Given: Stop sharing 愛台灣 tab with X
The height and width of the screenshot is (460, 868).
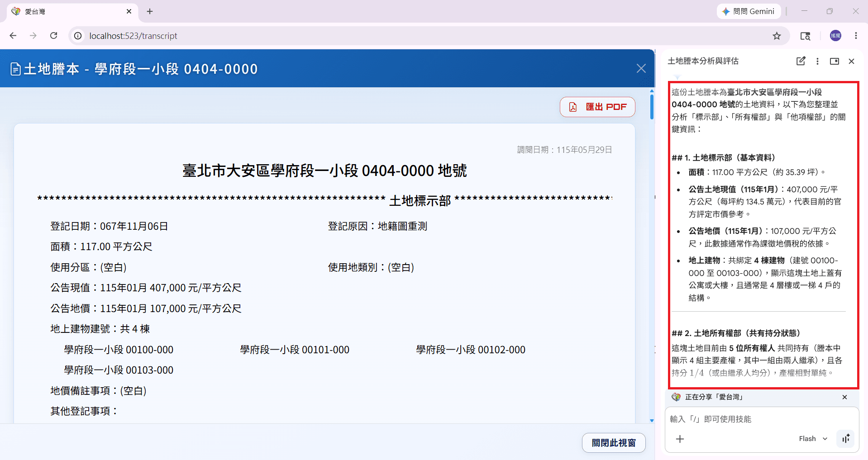Looking at the screenshot, I should (x=844, y=397).
